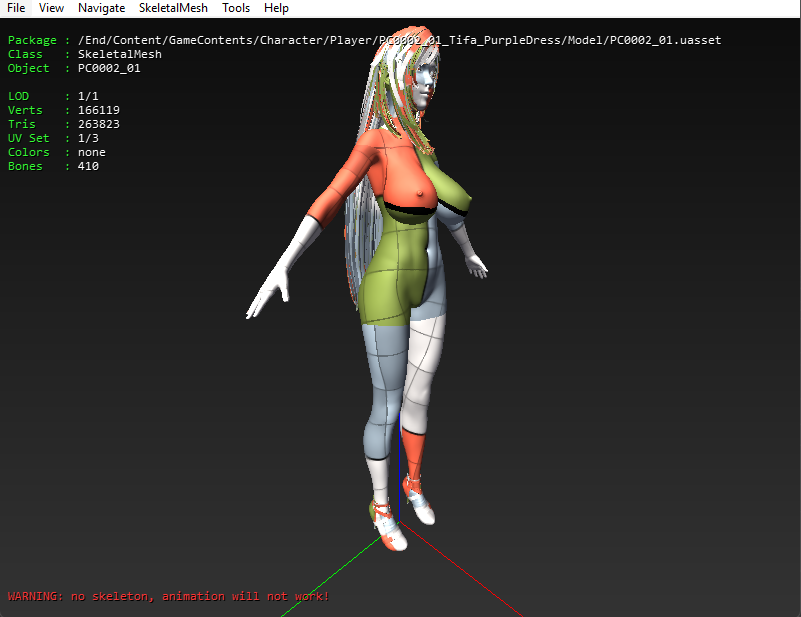Click the 'SkeletalMesh' class value text

pos(120,54)
